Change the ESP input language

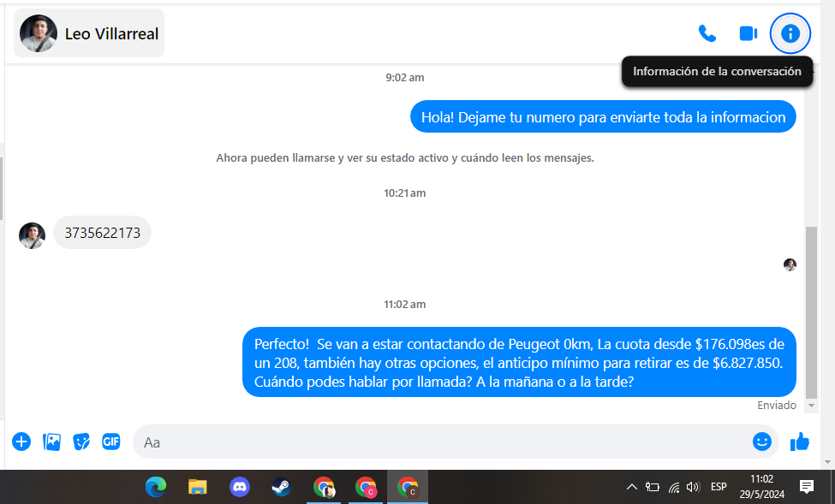[x=719, y=486]
